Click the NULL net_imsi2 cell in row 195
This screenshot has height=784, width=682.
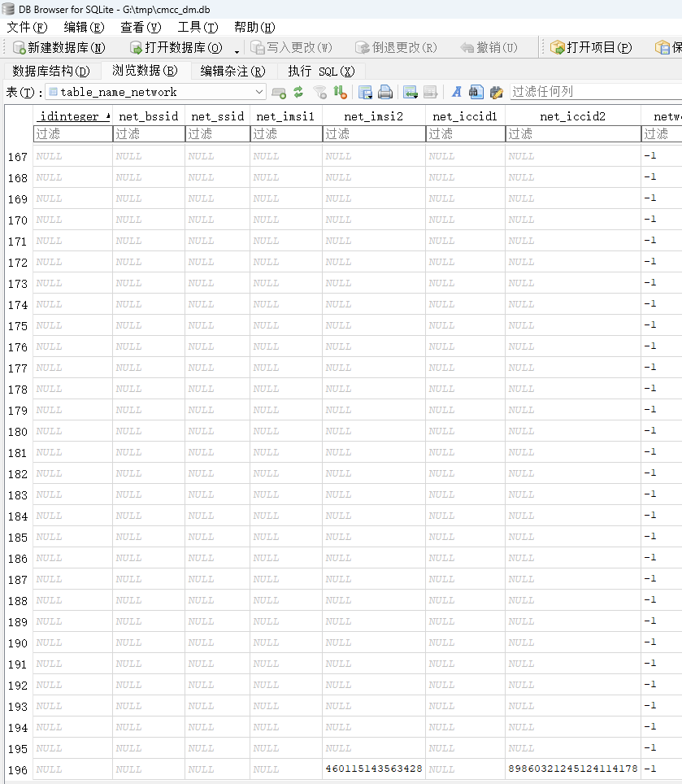pyautogui.click(x=374, y=748)
